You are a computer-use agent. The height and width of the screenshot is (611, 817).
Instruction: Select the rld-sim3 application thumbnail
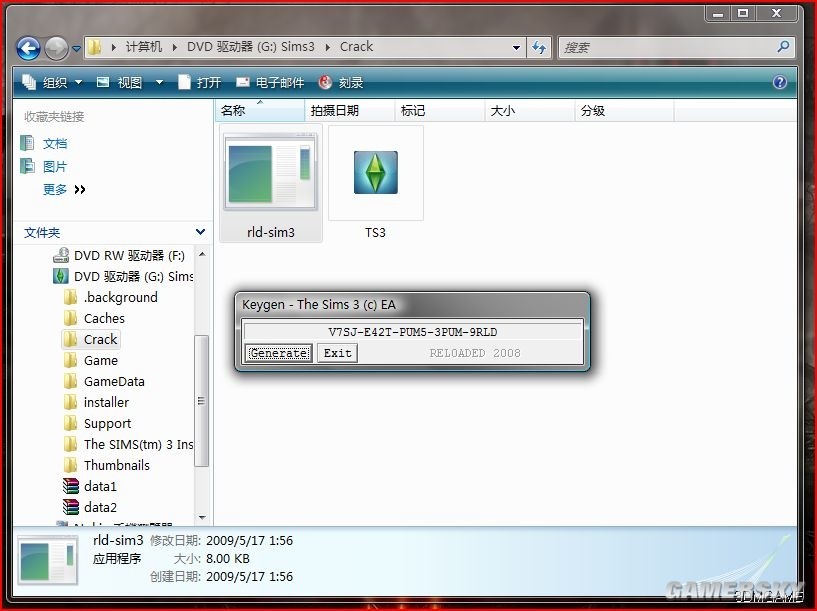click(x=270, y=171)
